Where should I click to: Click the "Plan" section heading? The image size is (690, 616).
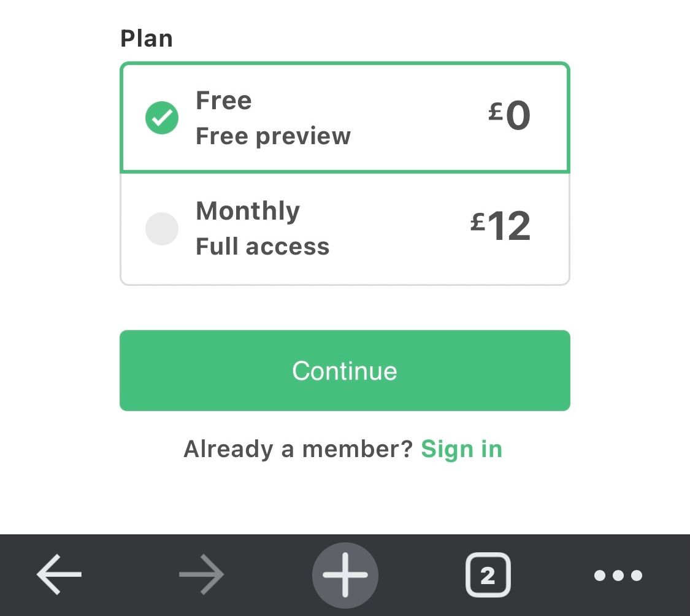[x=147, y=38]
